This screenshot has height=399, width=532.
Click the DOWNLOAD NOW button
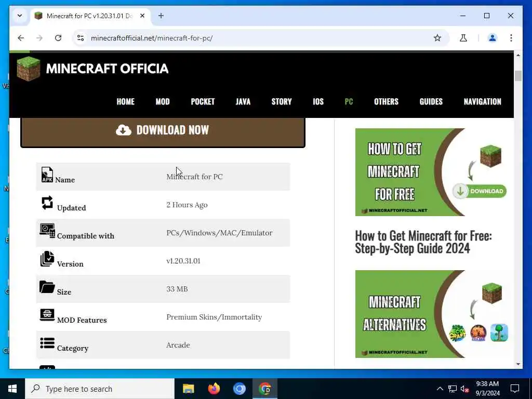pyautogui.click(x=163, y=132)
